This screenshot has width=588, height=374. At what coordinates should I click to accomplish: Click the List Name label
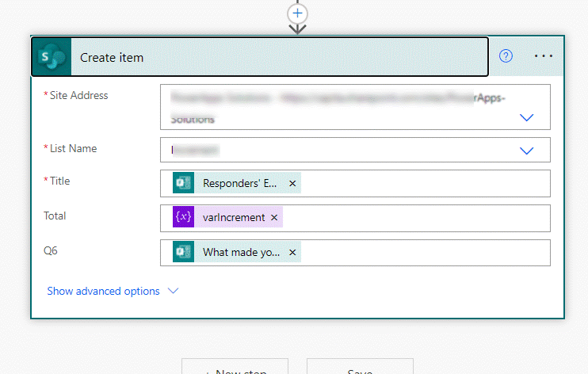[x=73, y=148]
